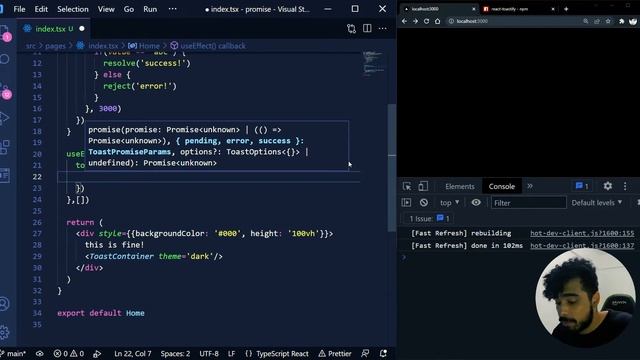Viewport: 640px width, 360px height.
Task: Click the browser address bar showing localhost:3000
Action: click(514, 21)
